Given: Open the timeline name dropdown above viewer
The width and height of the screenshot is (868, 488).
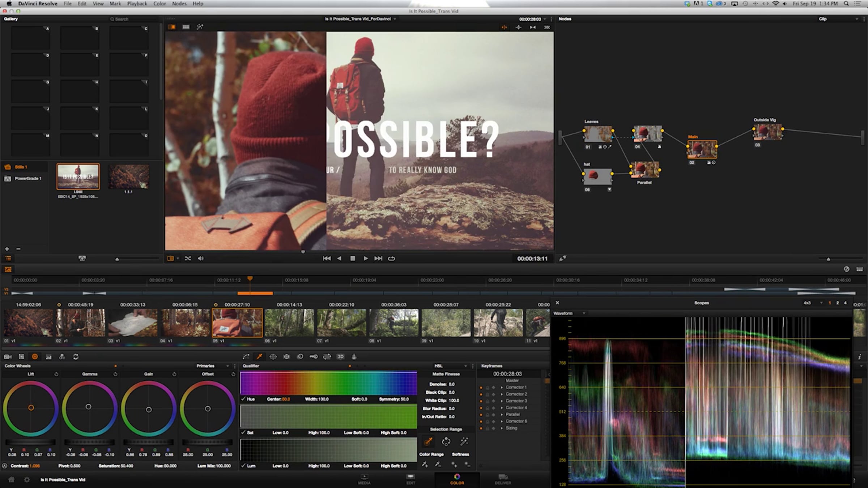Looking at the screenshot, I should [361, 19].
